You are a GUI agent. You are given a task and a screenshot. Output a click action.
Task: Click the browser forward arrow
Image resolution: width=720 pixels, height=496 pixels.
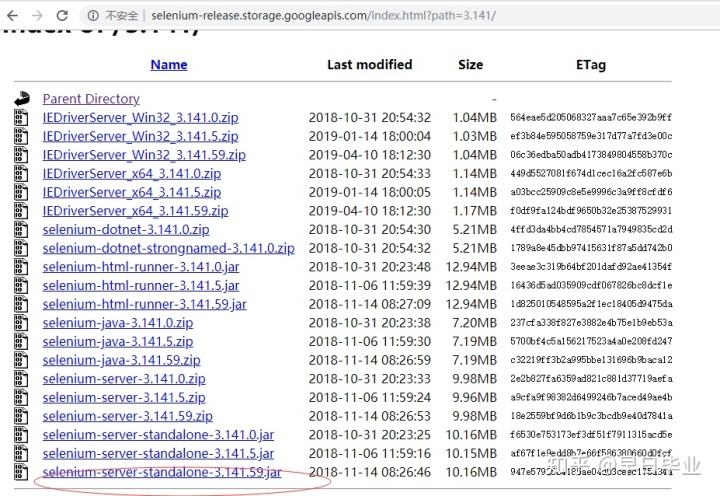click(37, 16)
